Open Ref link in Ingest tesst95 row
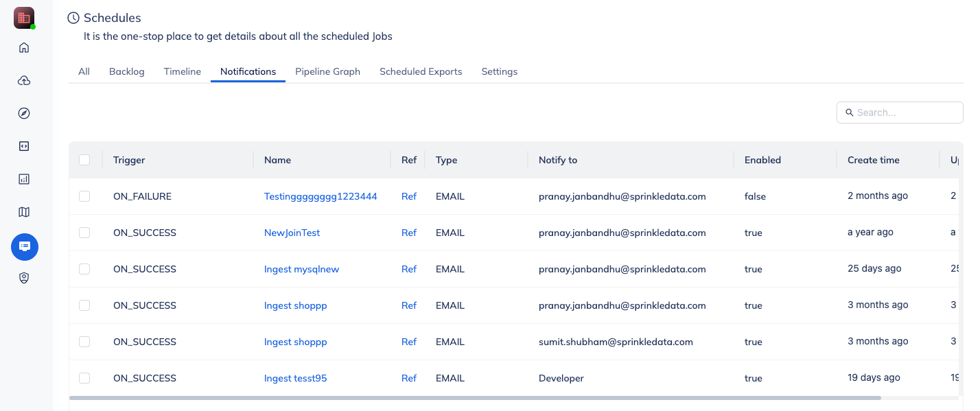The width and height of the screenshot is (980, 411). pos(409,378)
